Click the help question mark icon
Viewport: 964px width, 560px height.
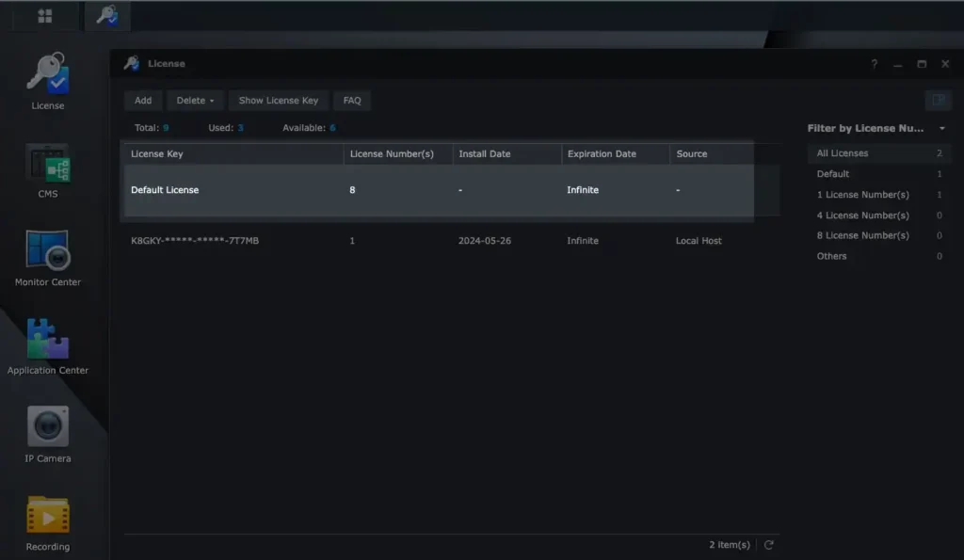874,64
